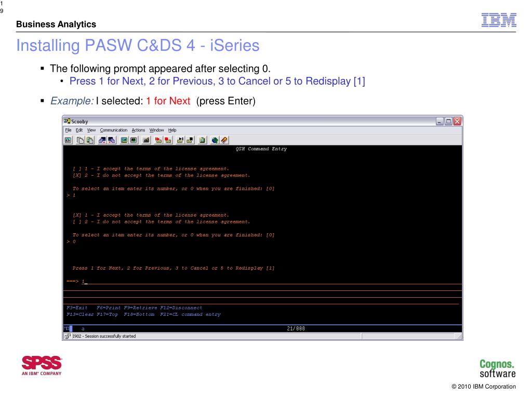Stop macro recording with red square icon
The image size is (532, 399).
pyautogui.click(x=168, y=140)
